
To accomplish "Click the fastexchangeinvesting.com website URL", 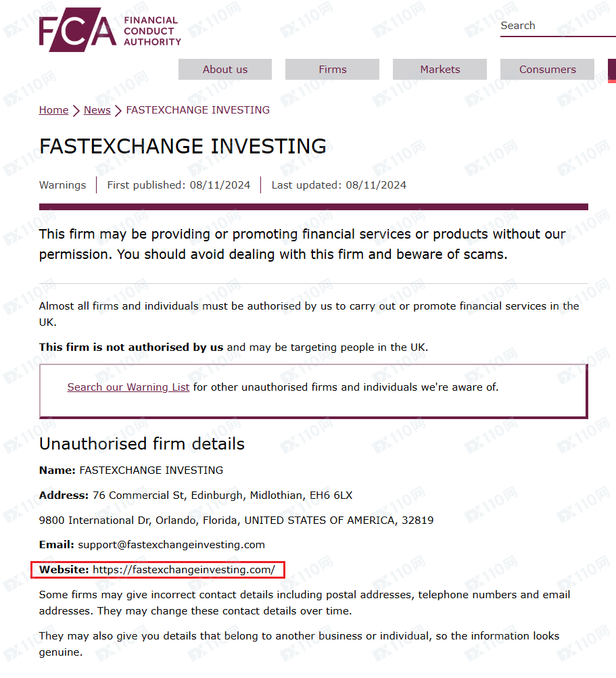I will (x=184, y=570).
